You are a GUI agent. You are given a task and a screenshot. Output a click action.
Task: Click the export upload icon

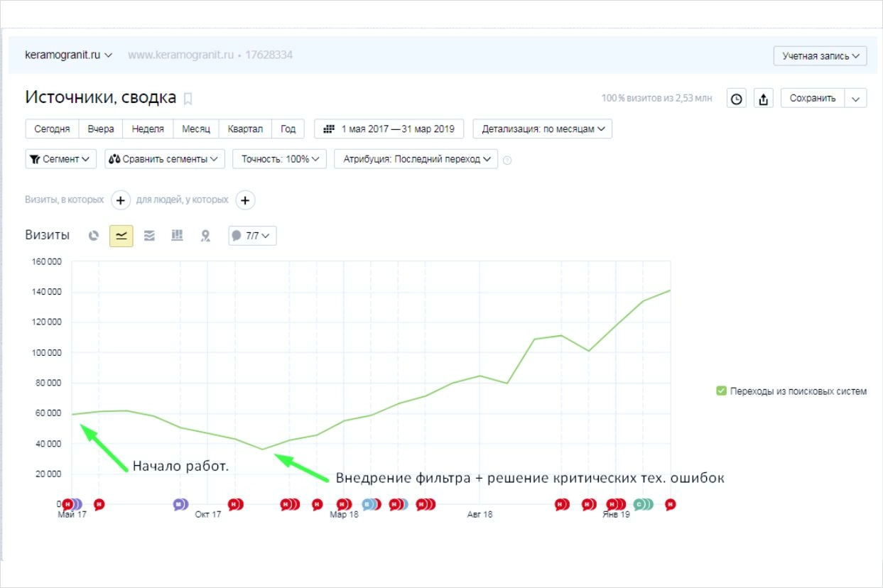(764, 99)
